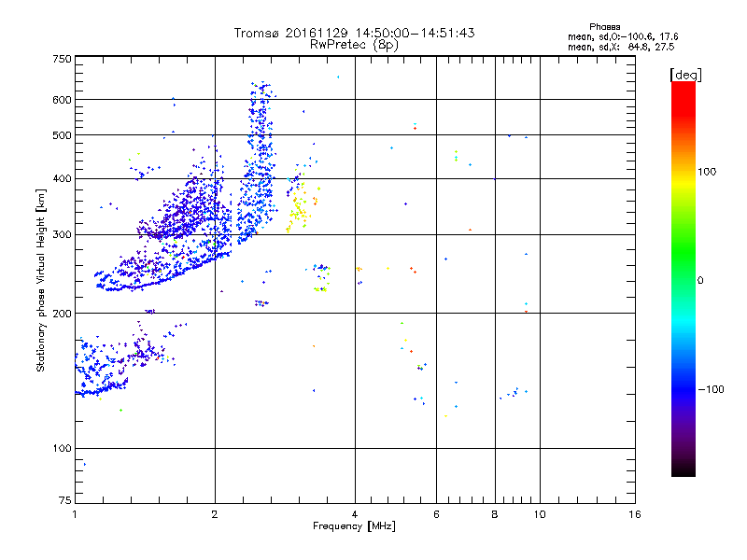Click the x-axis tick label '8'

pyautogui.click(x=495, y=514)
